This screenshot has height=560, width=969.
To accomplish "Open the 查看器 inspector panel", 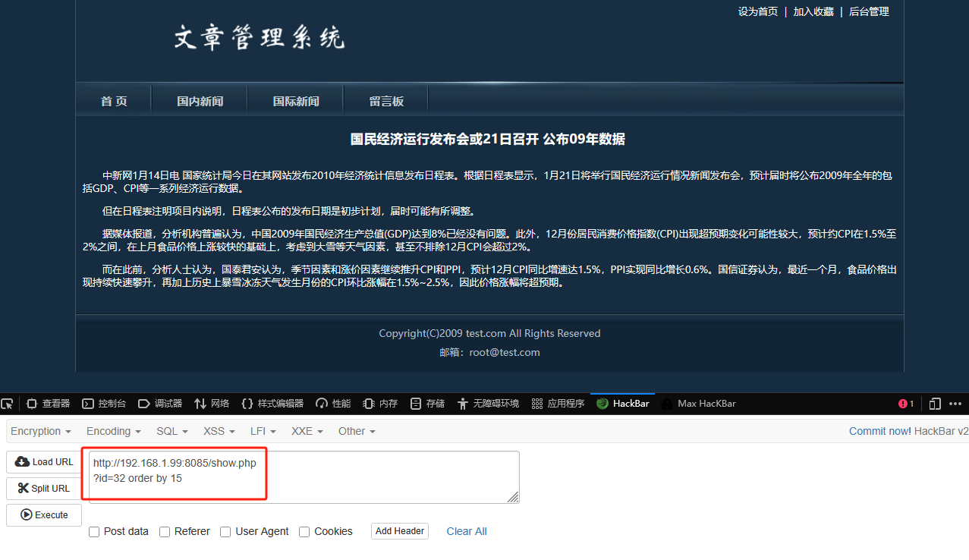I will [x=48, y=404].
